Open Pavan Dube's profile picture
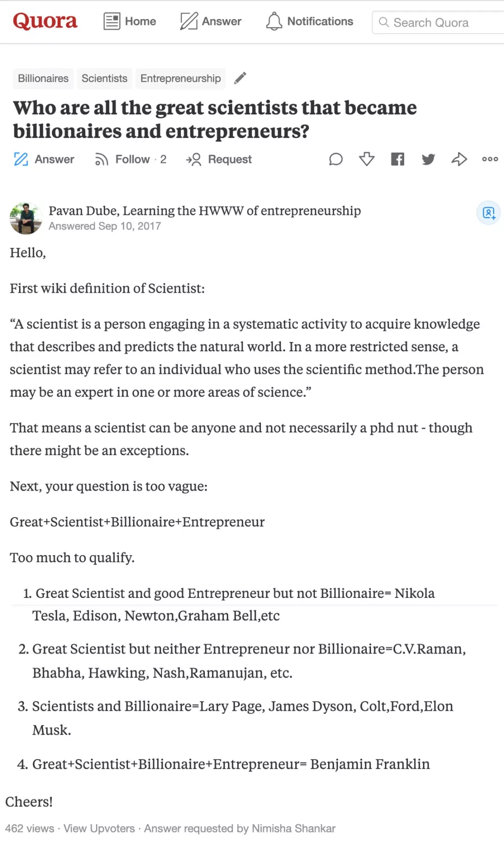 26,218
